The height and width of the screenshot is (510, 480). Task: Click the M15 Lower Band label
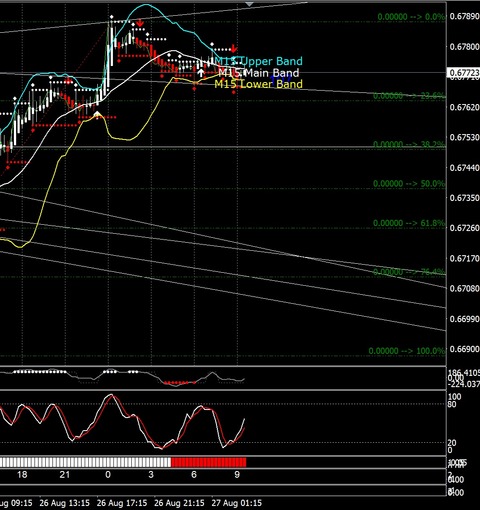(258, 84)
